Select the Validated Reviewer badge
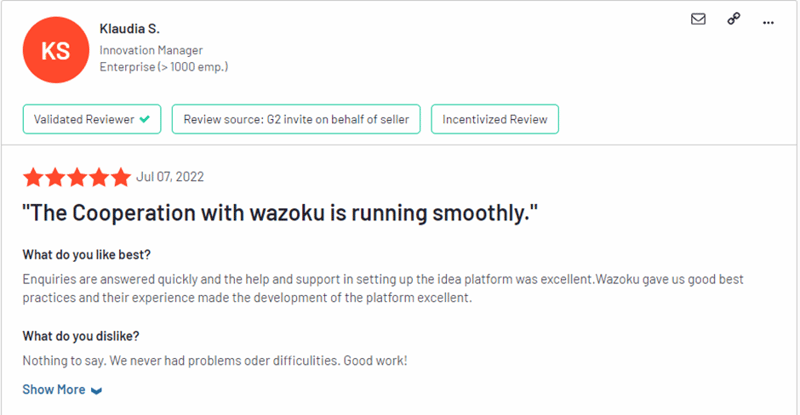 tap(92, 119)
